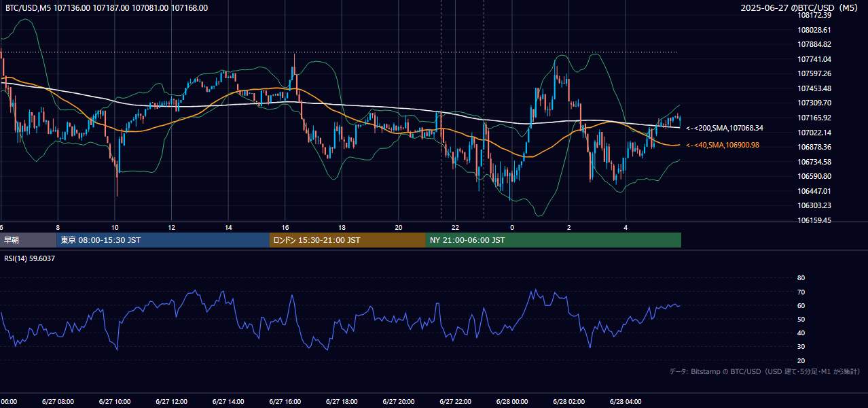
Task: Click the BTC/USD,M5 OHLC header text
Action: [107, 8]
